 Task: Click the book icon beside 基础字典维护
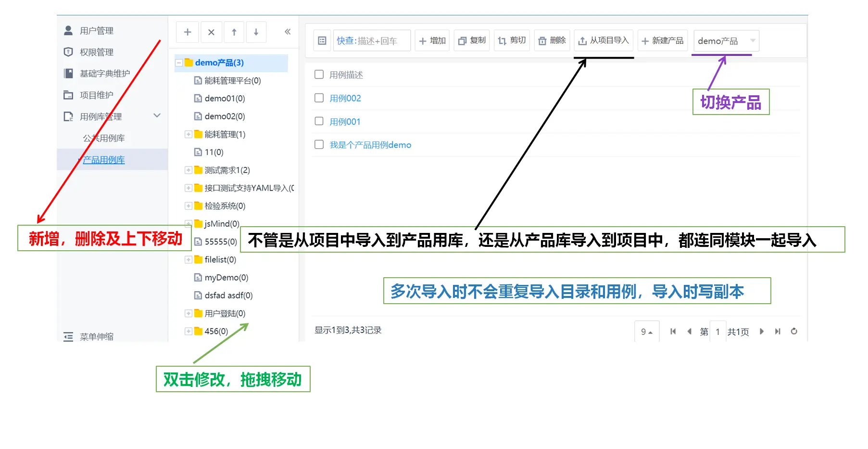(x=68, y=73)
